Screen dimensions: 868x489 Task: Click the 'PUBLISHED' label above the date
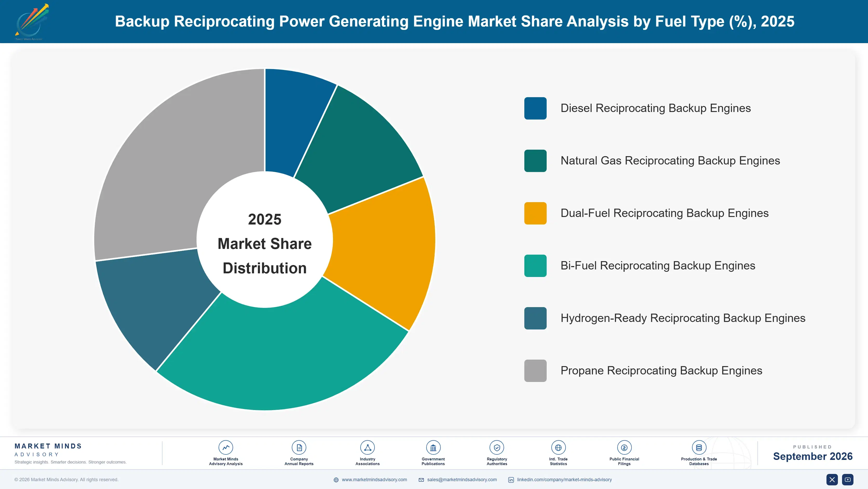click(812, 447)
